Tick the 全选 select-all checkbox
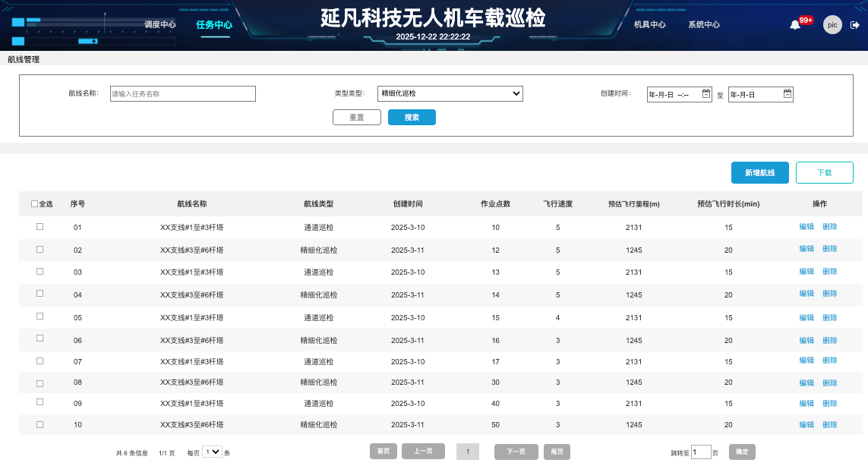The width and height of the screenshot is (868, 466). [34, 203]
